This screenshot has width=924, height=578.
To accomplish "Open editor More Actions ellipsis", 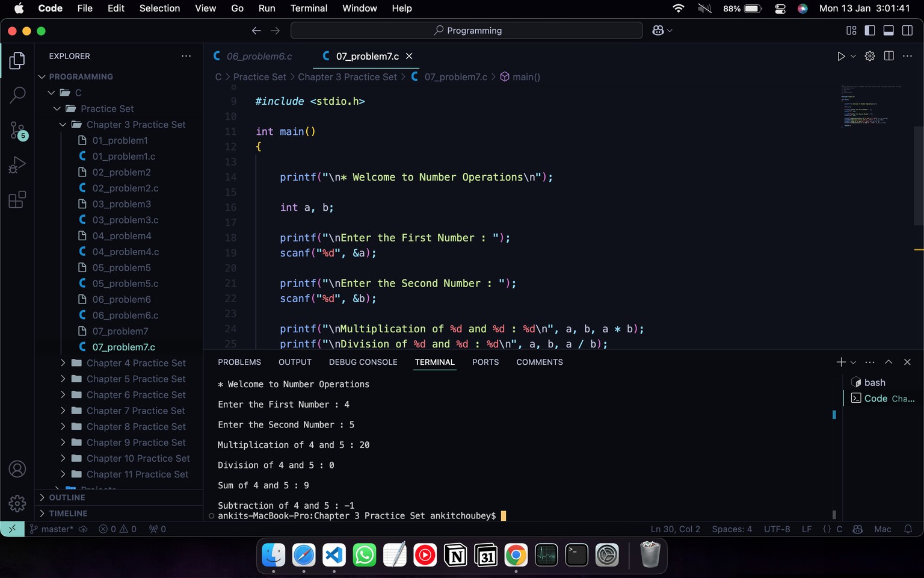I will [908, 56].
